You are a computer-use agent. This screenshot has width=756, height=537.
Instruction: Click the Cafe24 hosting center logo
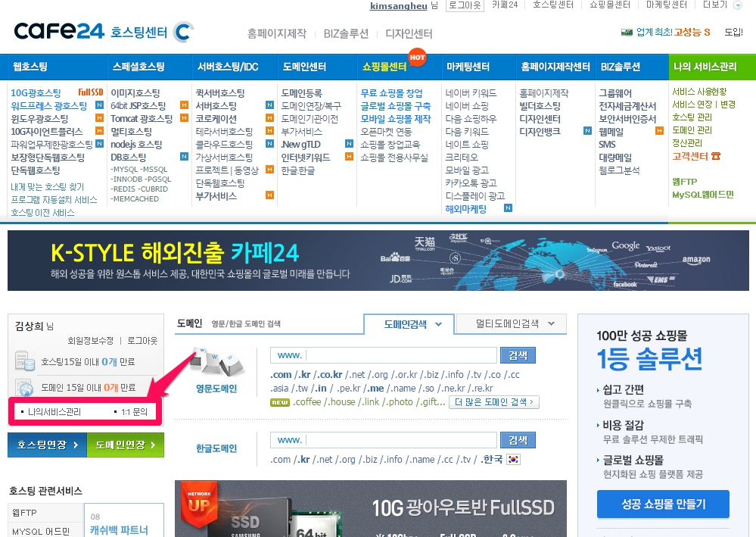pyautogui.click(x=104, y=32)
